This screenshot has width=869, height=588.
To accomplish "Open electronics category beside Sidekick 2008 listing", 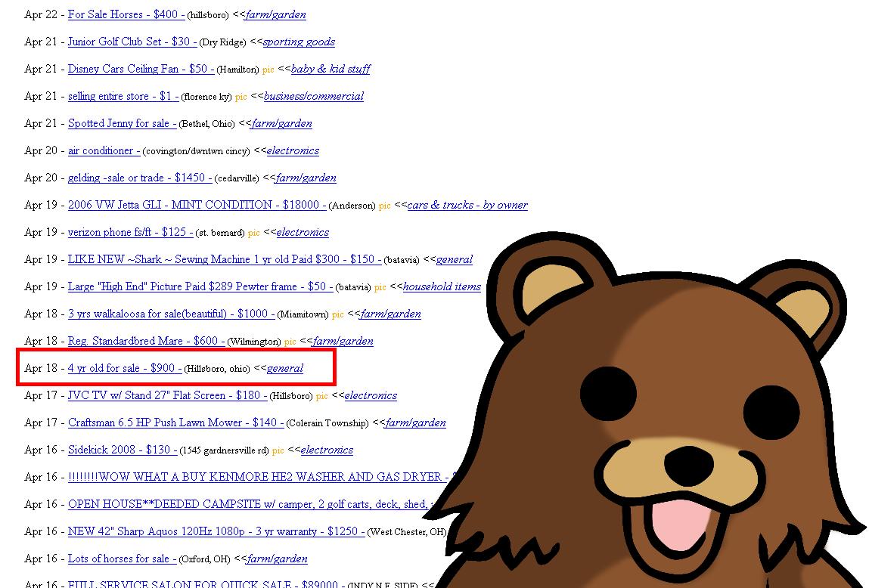I will coord(327,450).
